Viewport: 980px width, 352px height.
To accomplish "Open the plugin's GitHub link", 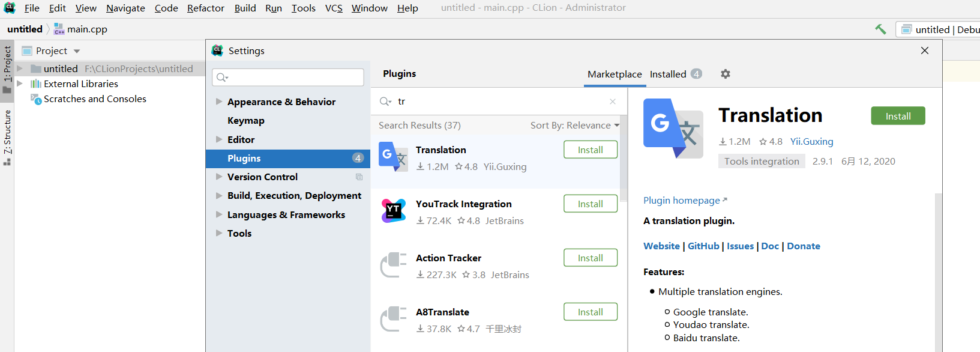I will click(703, 246).
